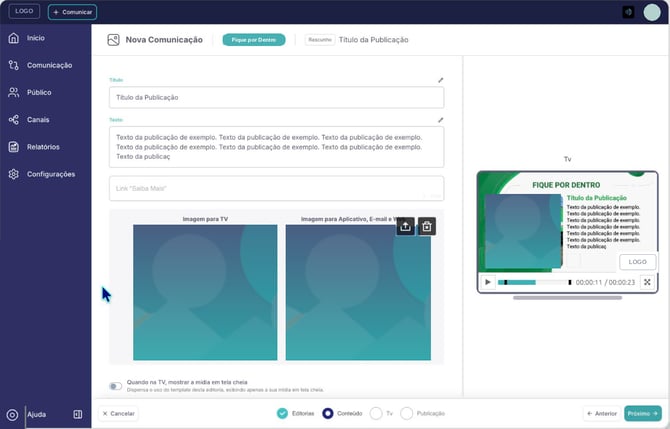
Task: Collapse the sidebar with the panel icon
Action: pyautogui.click(x=78, y=414)
